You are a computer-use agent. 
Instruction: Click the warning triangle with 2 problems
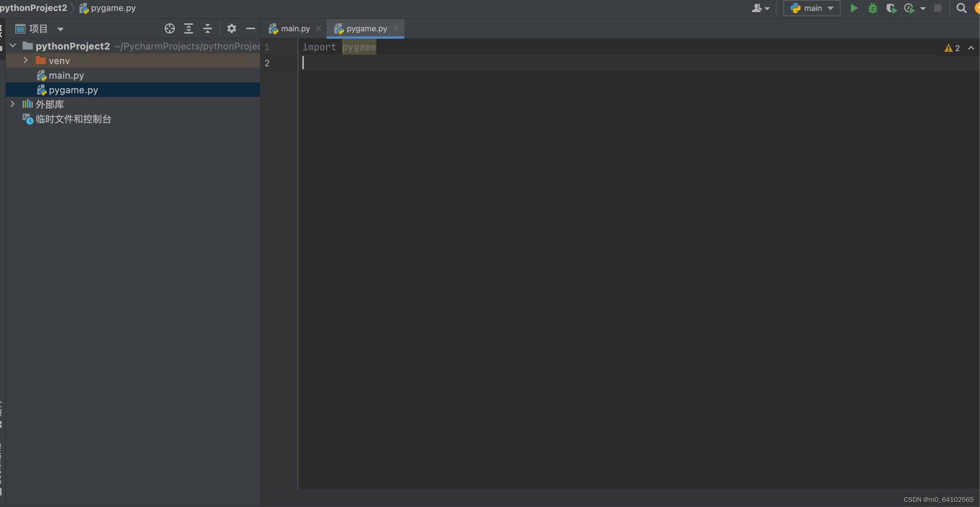(952, 48)
